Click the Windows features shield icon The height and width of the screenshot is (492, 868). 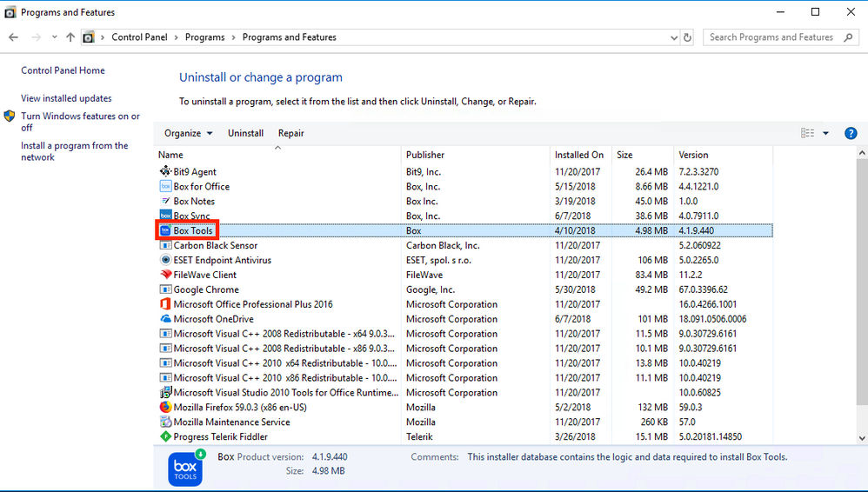(10, 116)
